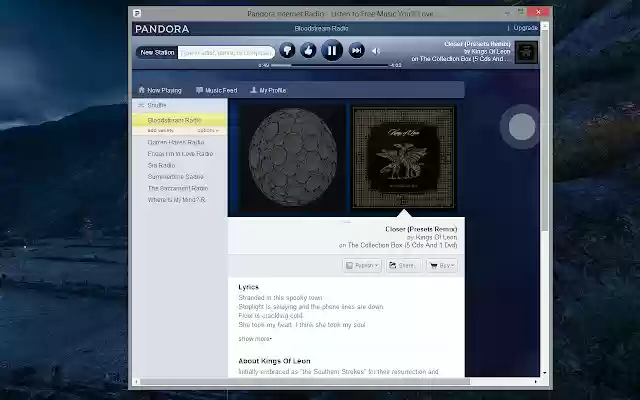The width and height of the screenshot is (640, 400).
Task: Click show more under Lyrics
Action: 255,339
